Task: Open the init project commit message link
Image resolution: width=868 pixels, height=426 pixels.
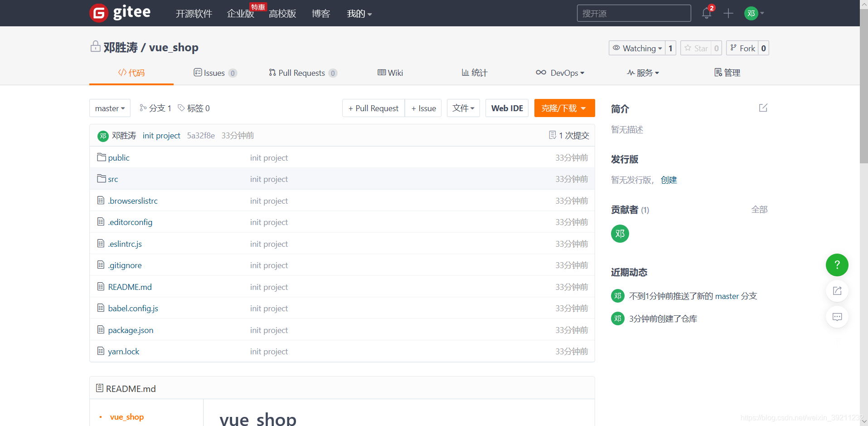Action: tap(161, 136)
